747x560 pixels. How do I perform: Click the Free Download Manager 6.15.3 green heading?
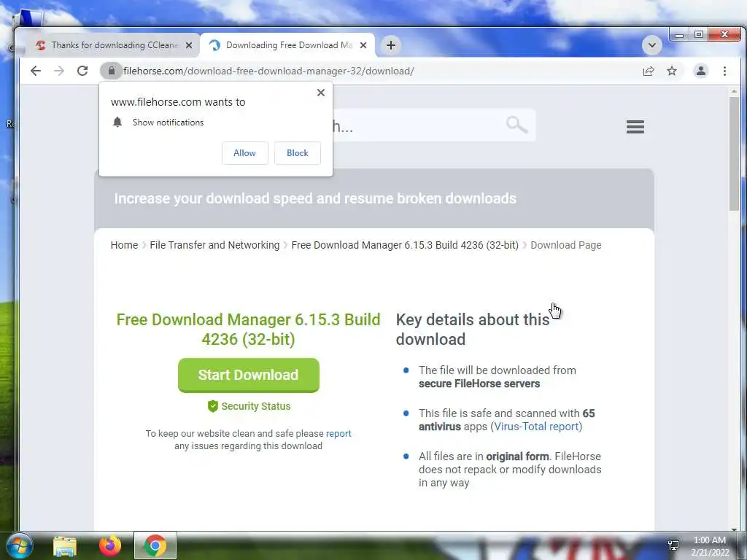[248, 330]
